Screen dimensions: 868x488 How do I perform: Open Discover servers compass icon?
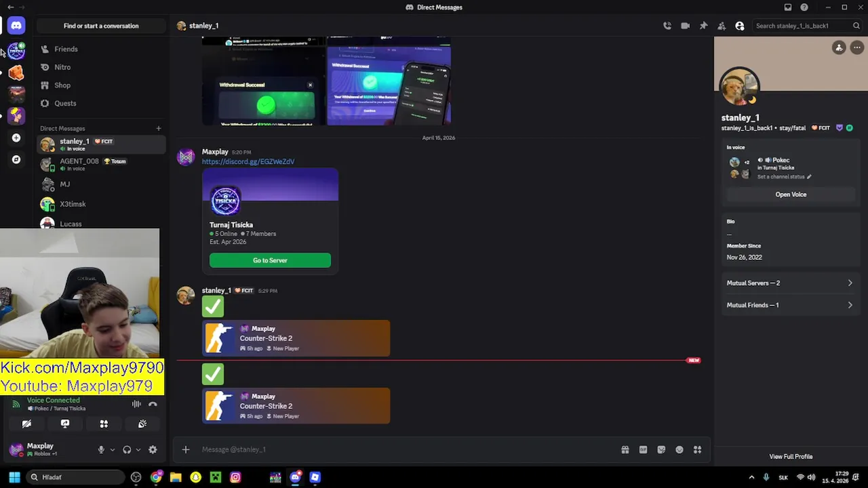coord(16,159)
